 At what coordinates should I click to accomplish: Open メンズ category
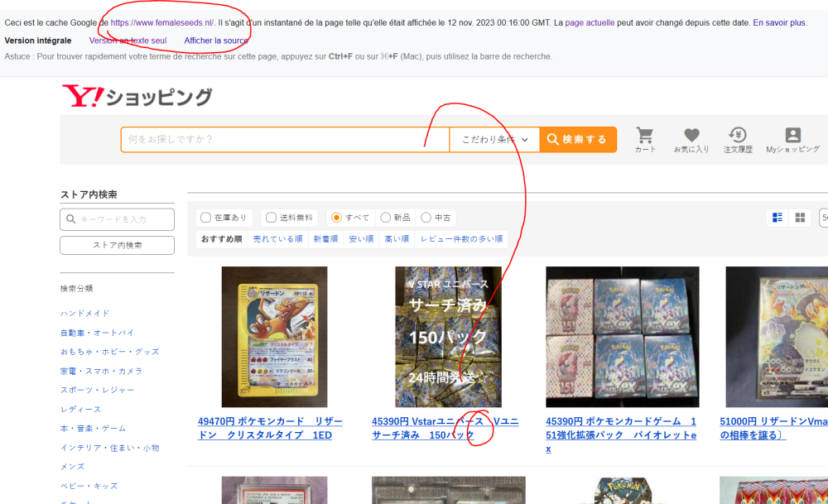point(72,467)
